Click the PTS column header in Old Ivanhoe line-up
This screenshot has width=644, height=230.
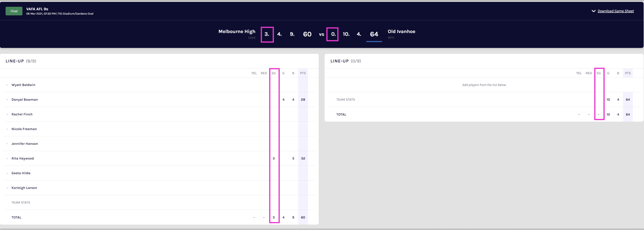(627, 73)
